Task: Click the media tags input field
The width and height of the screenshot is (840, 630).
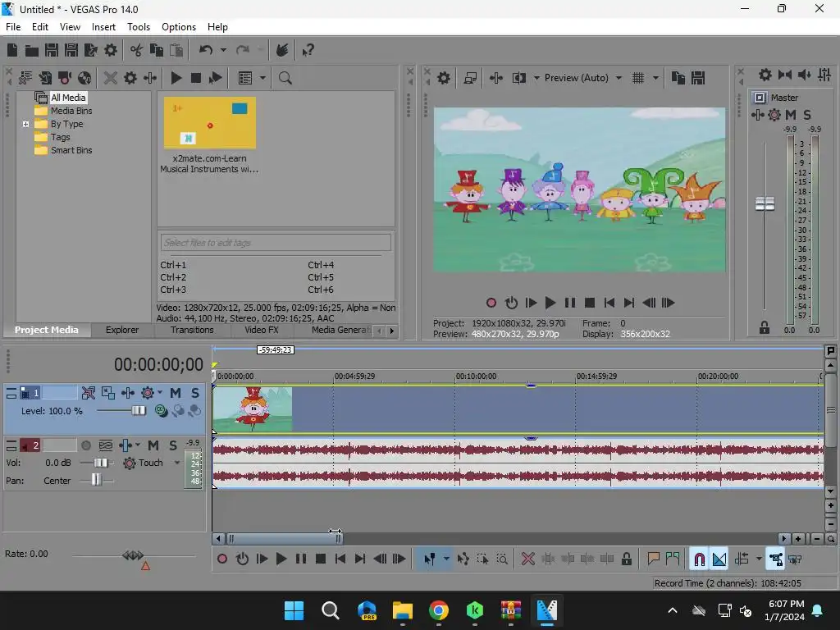Action: [x=276, y=243]
